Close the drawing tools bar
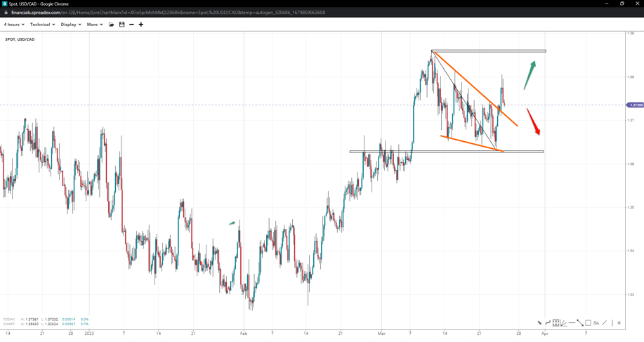Screen dimensions: 644x342 coord(619,323)
